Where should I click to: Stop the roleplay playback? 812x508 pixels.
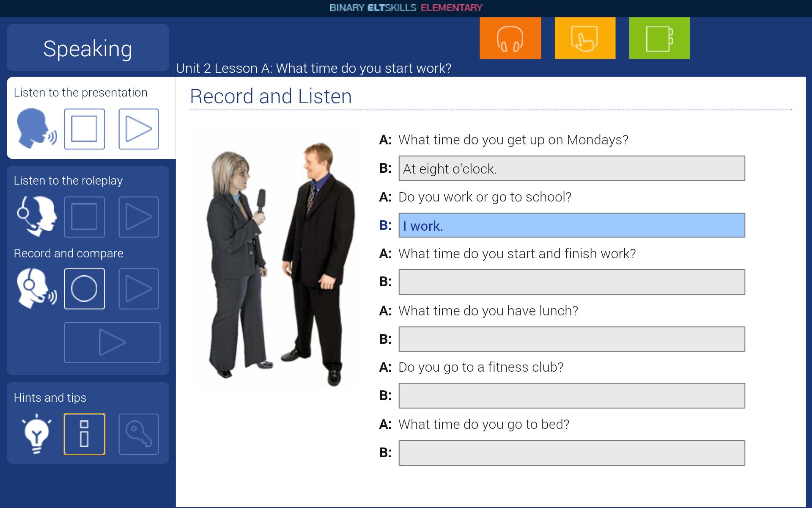(x=85, y=217)
